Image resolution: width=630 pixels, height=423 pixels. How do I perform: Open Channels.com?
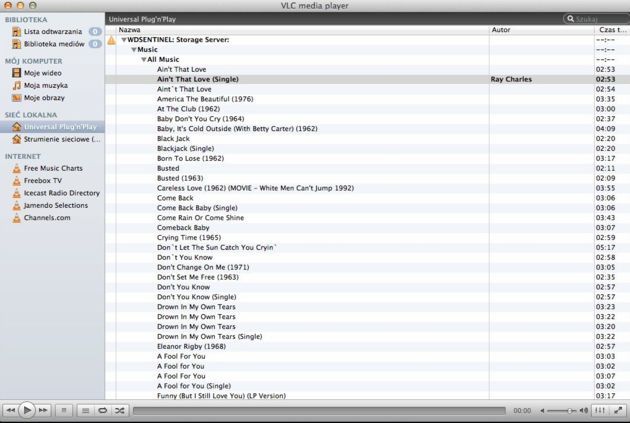click(47, 218)
